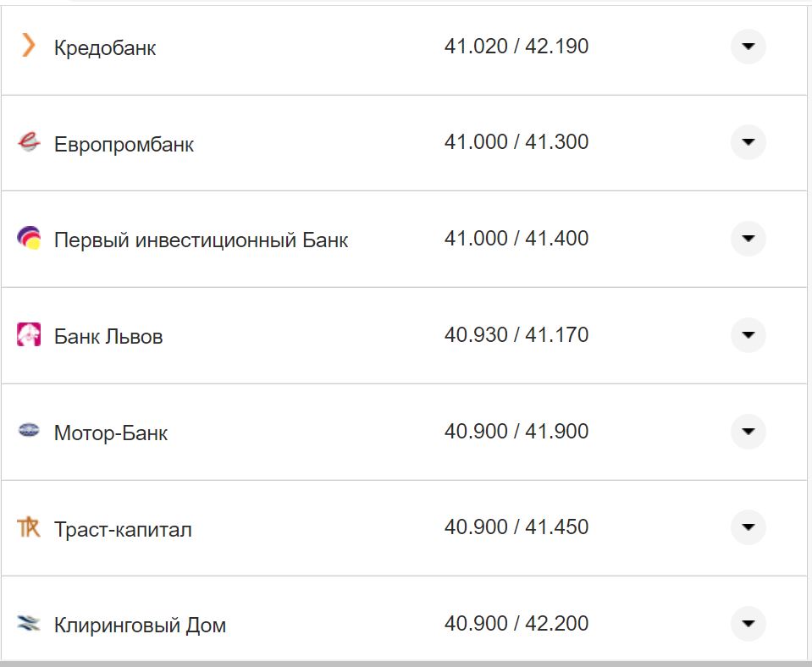Image resolution: width=812 pixels, height=667 pixels.
Task: Click the 40.900 / 42.200 rate text
Action: tap(518, 623)
